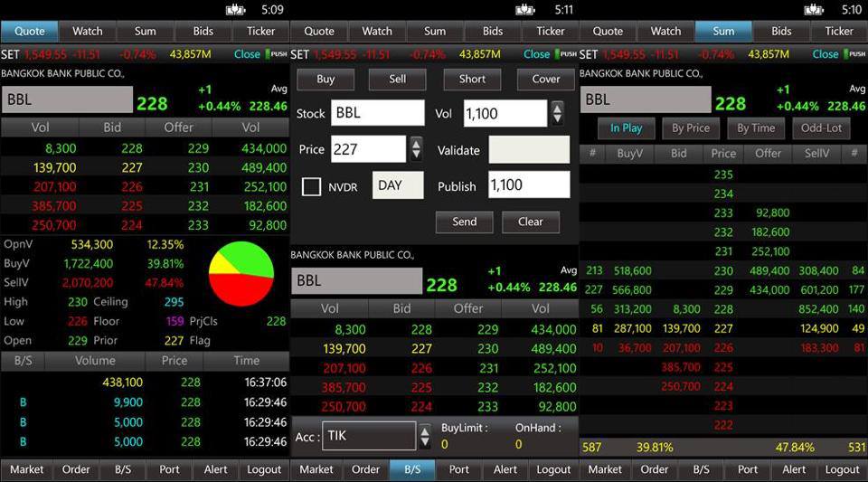This screenshot has width=868, height=482.
Task: Tap the battery icon on the right screen
Action: [x=814, y=9]
